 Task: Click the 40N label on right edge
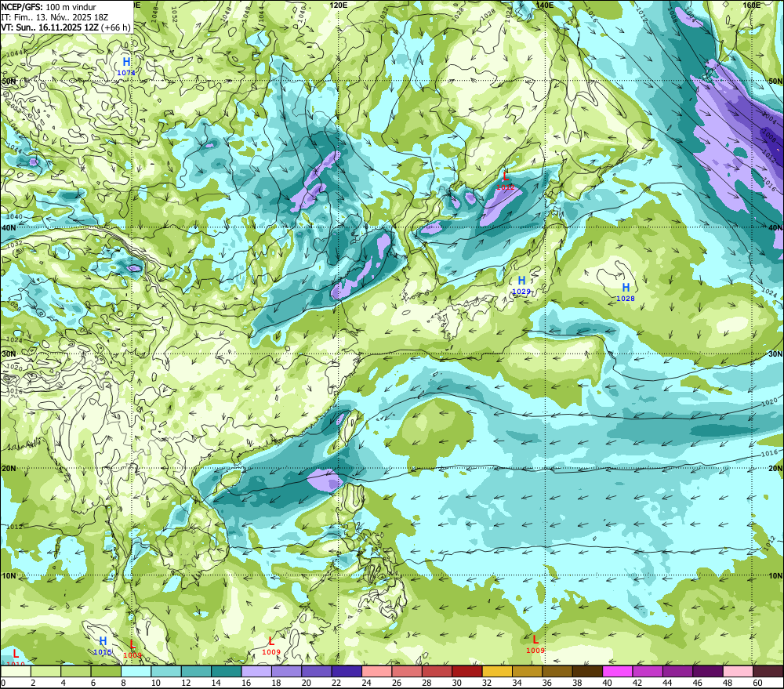775,227
